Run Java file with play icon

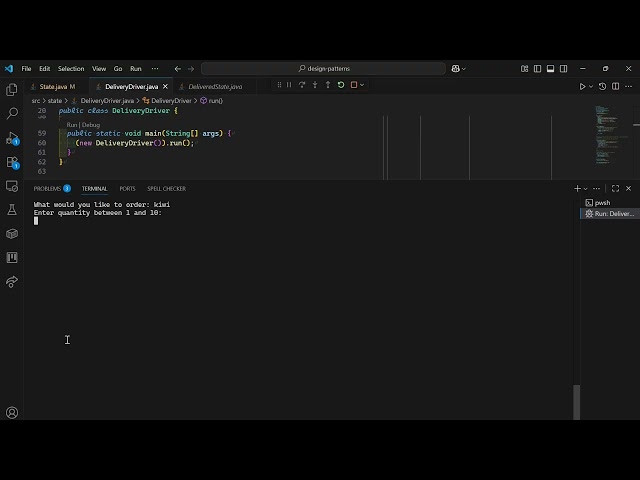pos(582,87)
